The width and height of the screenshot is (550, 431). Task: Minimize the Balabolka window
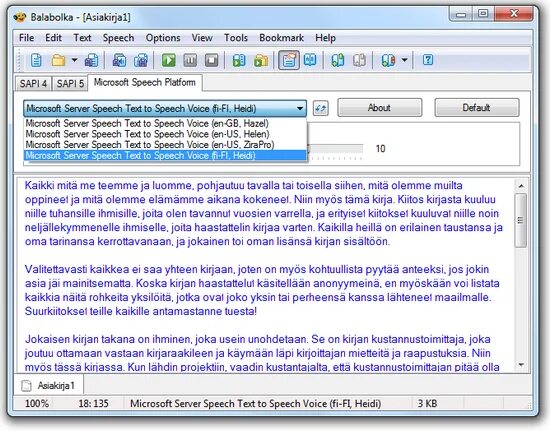pos(461,14)
